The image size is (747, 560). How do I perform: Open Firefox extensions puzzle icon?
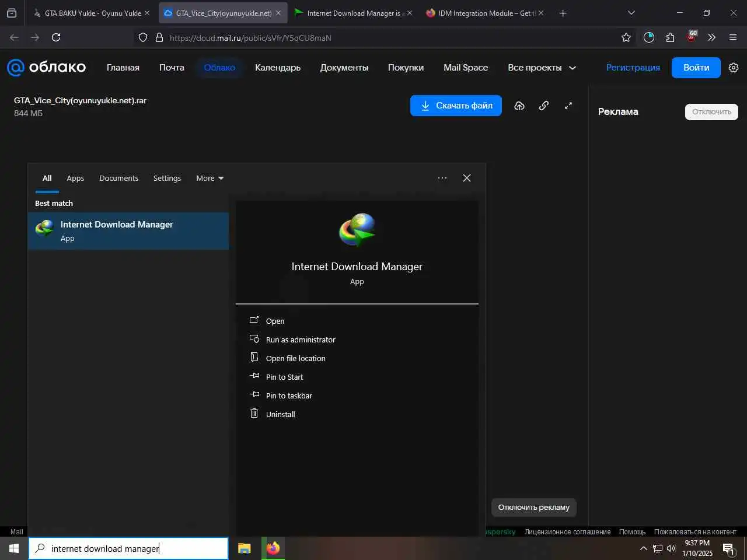point(670,37)
